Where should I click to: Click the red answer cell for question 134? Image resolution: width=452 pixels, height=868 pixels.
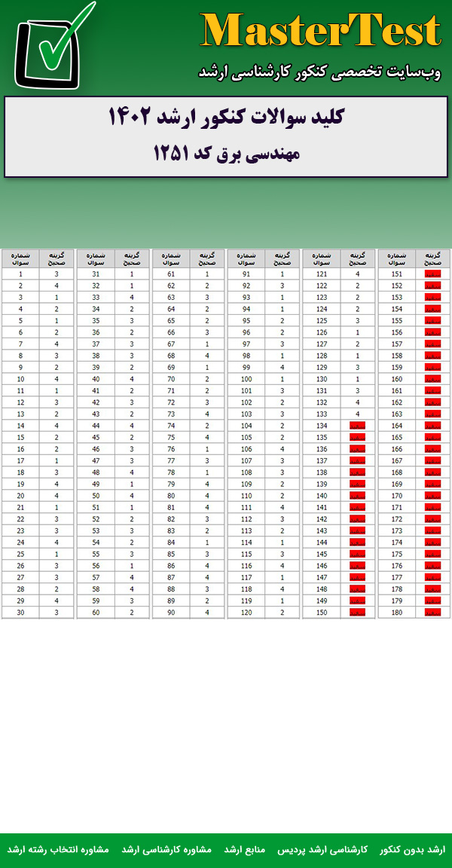point(357,426)
